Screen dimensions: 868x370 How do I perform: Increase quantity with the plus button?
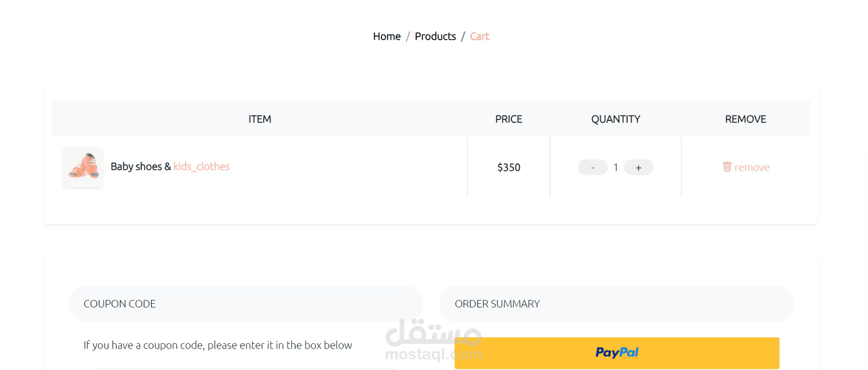(x=638, y=167)
